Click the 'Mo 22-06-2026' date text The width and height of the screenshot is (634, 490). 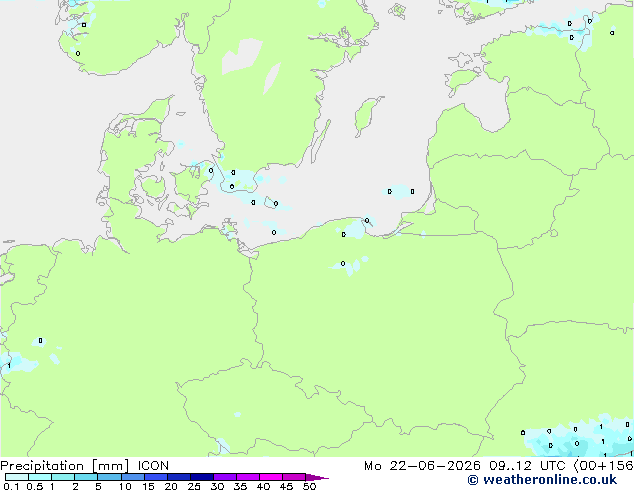click(x=422, y=466)
